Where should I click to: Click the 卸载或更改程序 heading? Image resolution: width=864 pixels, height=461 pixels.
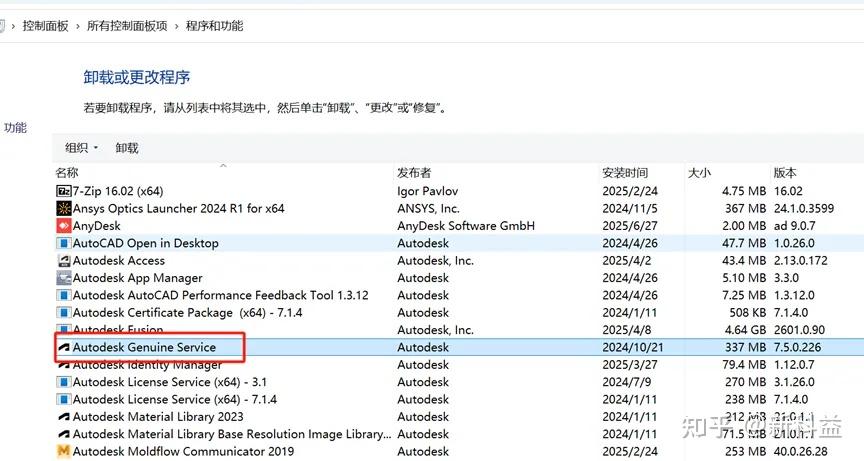[x=137, y=77]
